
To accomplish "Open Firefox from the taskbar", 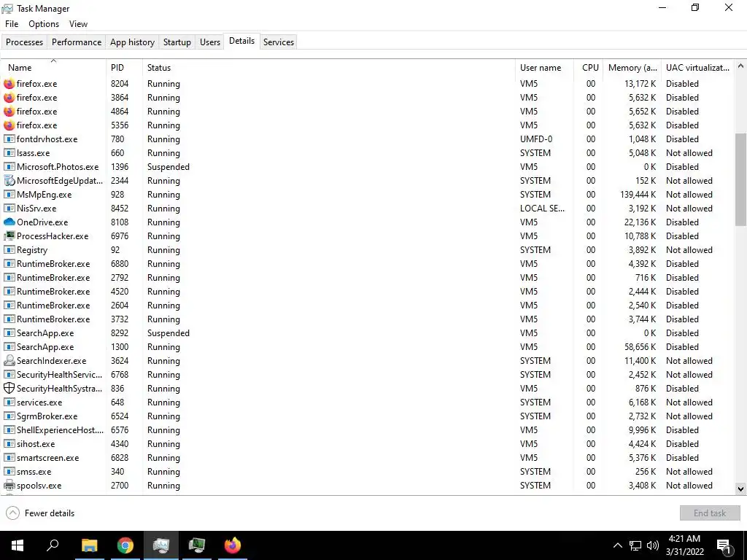I will point(233,545).
